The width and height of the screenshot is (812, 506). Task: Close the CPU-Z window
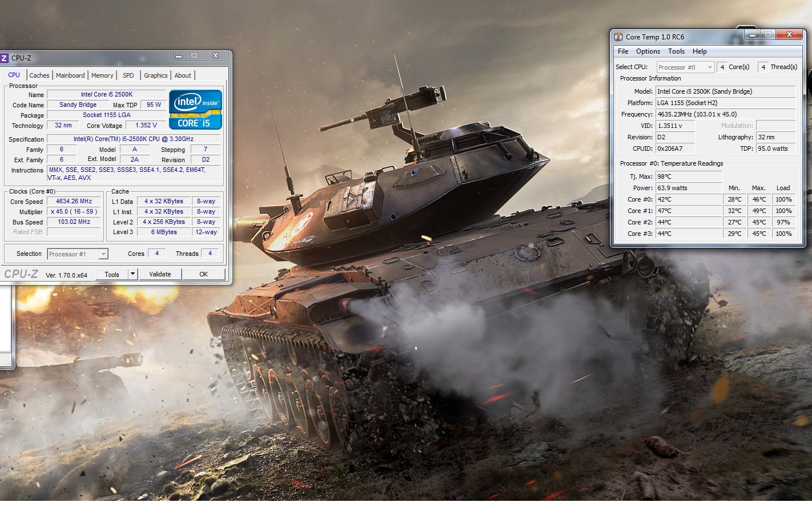215,55
